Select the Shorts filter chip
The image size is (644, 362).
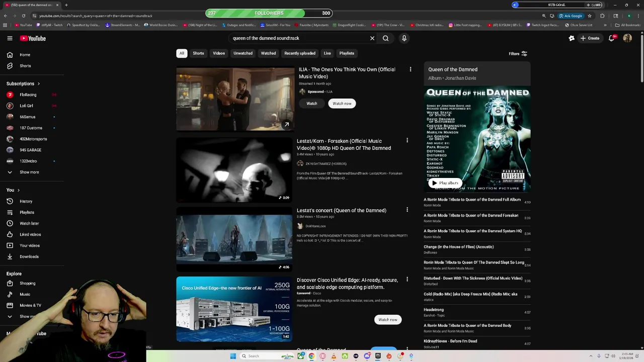(x=198, y=53)
